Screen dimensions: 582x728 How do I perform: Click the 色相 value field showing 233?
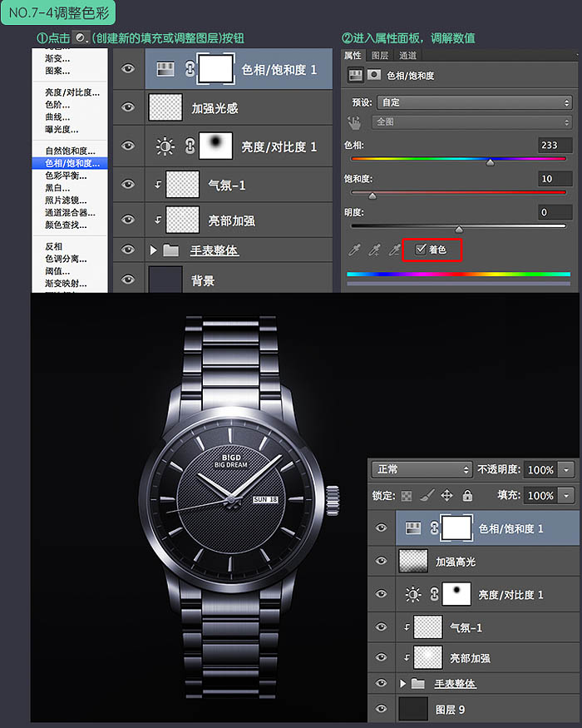(555, 145)
